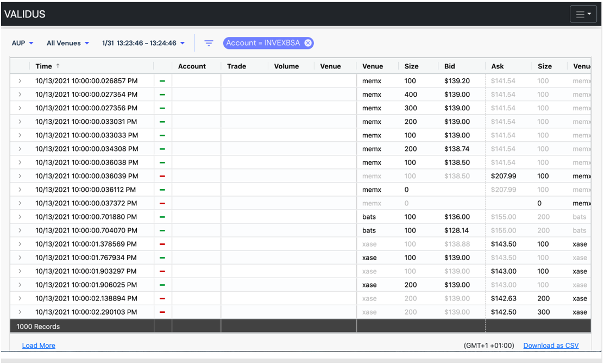
Task: Click green bid marker on 10:00:01.767934 row
Action: [162, 258]
